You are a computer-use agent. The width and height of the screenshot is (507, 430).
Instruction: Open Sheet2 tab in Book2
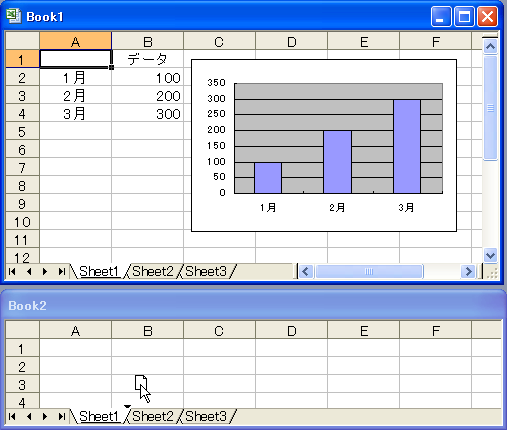coord(153,417)
